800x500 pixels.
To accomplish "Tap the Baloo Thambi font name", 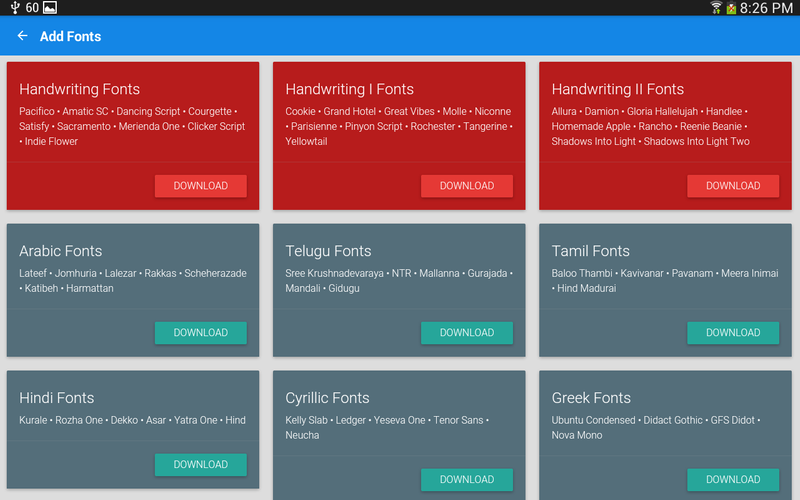I will pyautogui.click(x=582, y=273).
